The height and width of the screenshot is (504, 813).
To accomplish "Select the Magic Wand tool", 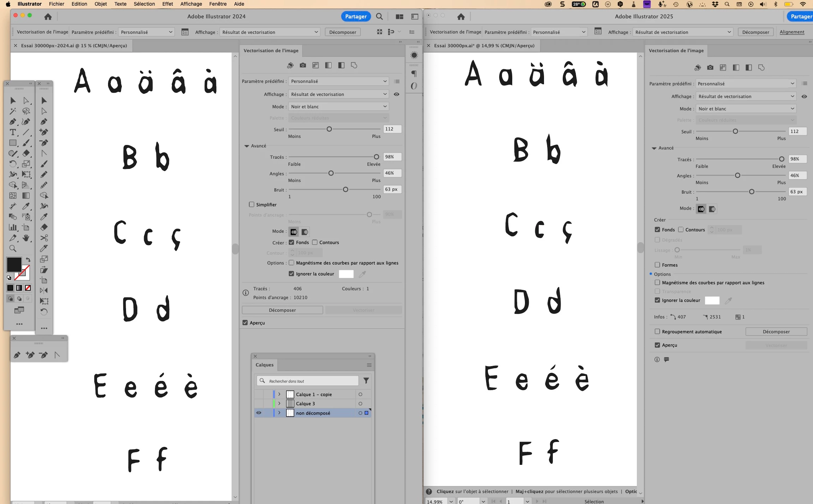I will click(x=13, y=111).
